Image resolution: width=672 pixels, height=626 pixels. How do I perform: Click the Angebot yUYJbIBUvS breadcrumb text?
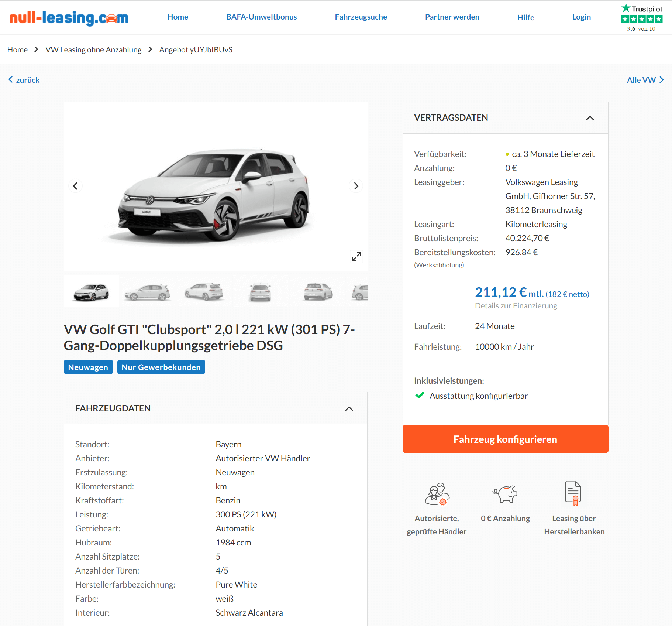(196, 49)
